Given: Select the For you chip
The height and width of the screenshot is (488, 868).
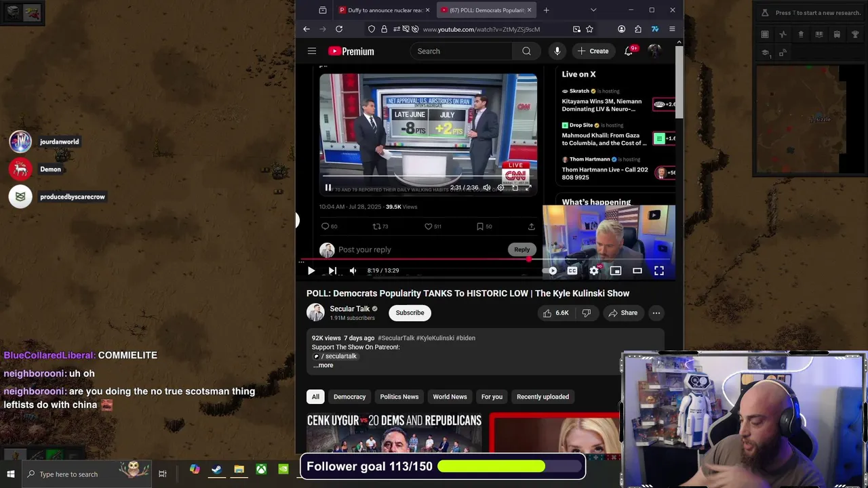Looking at the screenshot, I should click(492, 396).
